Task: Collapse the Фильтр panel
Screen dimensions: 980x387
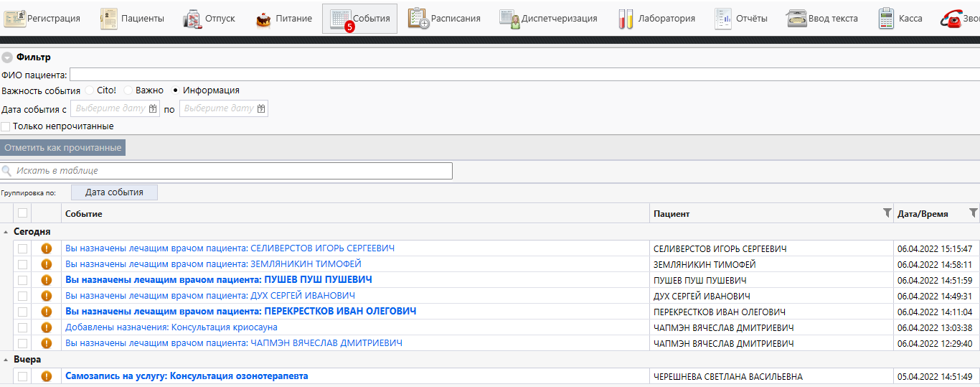Action: pyautogui.click(x=7, y=57)
